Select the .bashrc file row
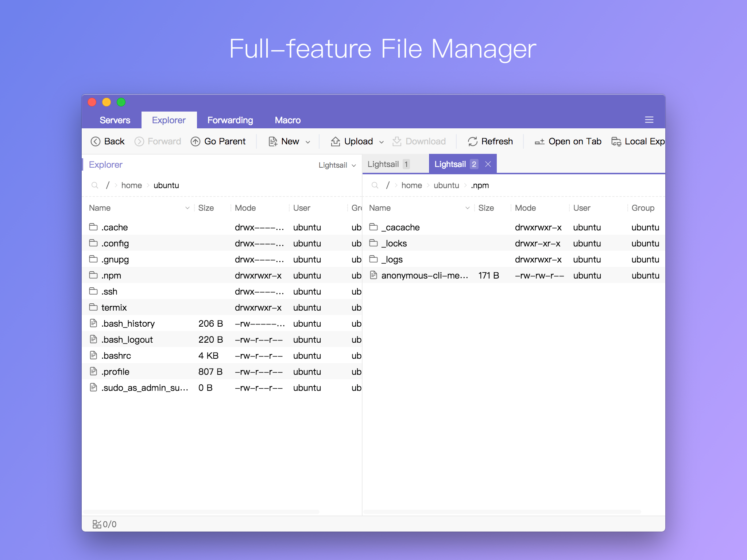This screenshot has width=747, height=560. click(x=117, y=355)
